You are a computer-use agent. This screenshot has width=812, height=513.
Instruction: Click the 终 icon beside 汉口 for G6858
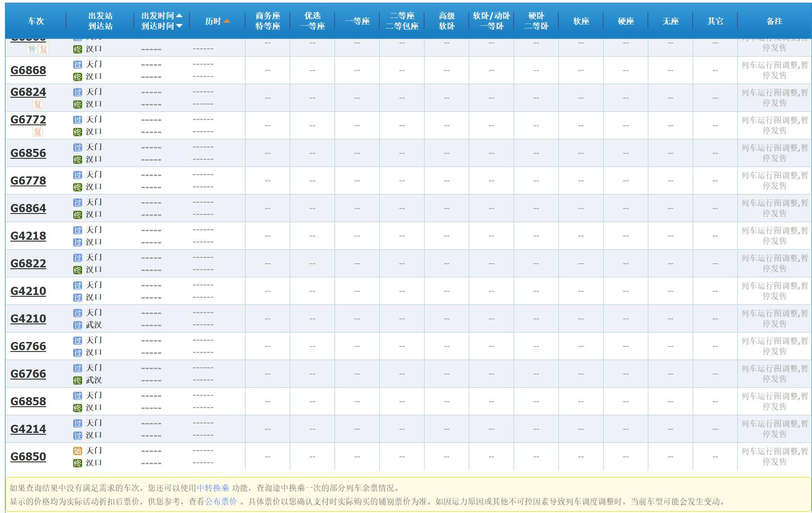[x=78, y=408]
